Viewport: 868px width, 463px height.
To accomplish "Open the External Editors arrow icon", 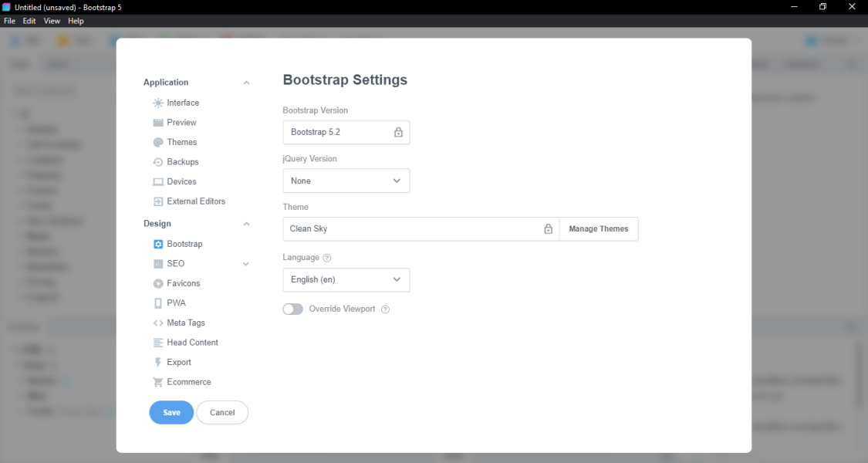I will pos(157,201).
